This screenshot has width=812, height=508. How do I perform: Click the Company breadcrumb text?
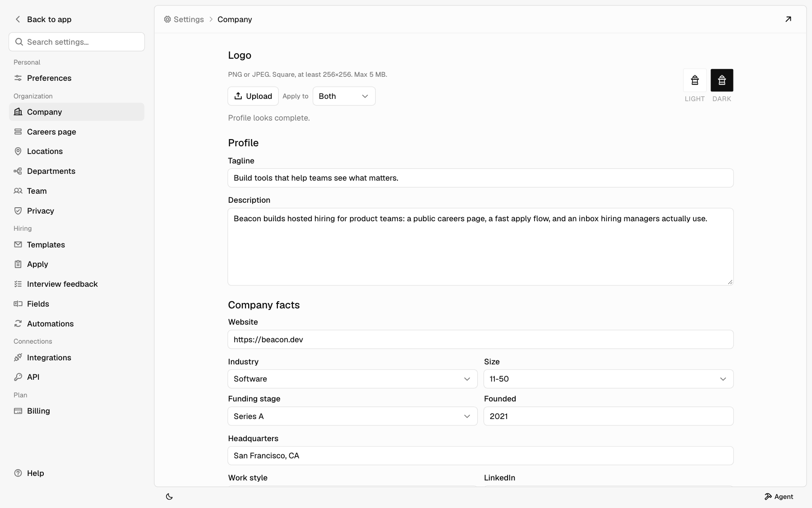pos(235,19)
